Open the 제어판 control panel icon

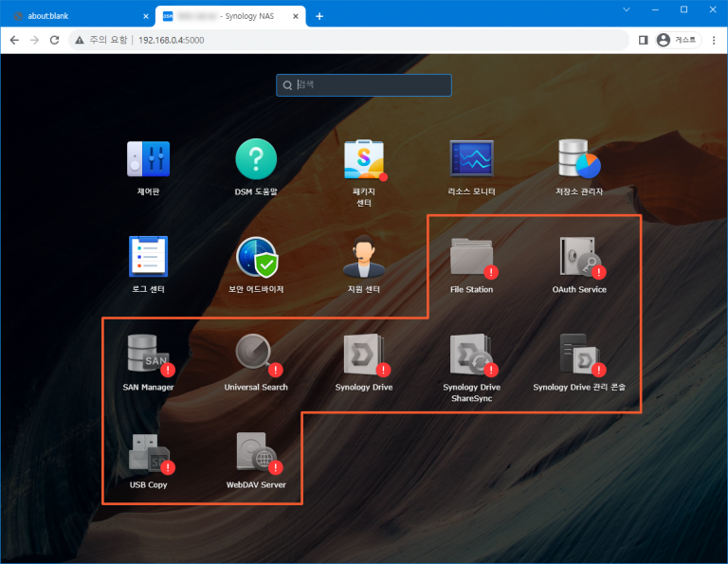[x=149, y=159]
